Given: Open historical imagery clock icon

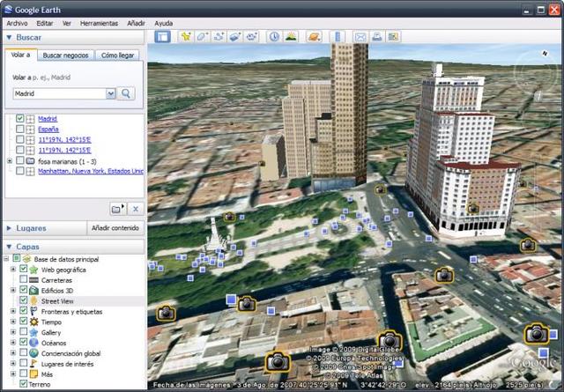Looking at the screenshot, I should click(x=274, y=37).
